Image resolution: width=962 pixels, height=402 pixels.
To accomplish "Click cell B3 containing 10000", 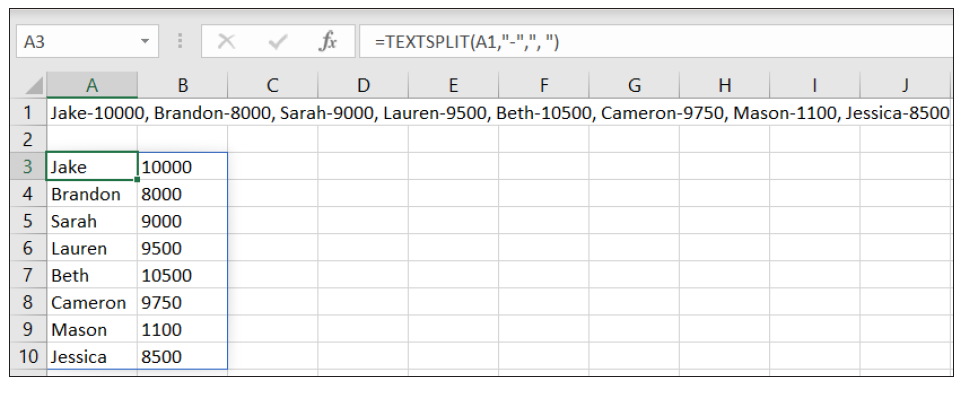I will (x=182, y=167).
